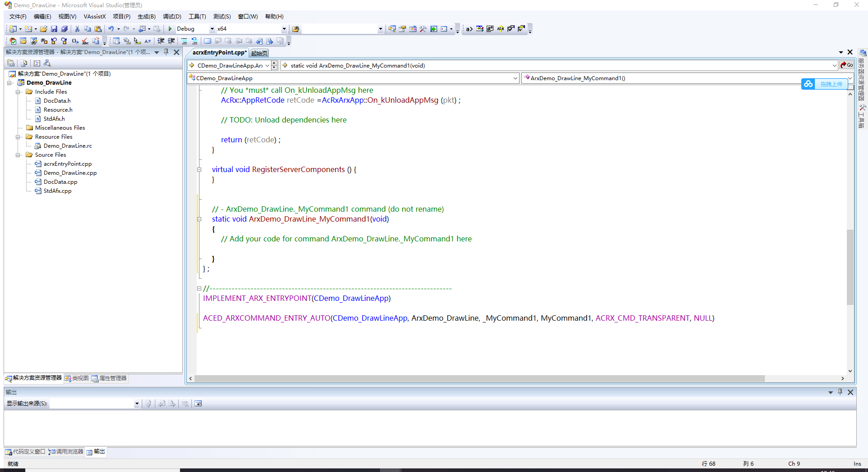This screenshot has width=868, height=472.
Task: Comment out the selected lines icon
Action: pos(184,41)
